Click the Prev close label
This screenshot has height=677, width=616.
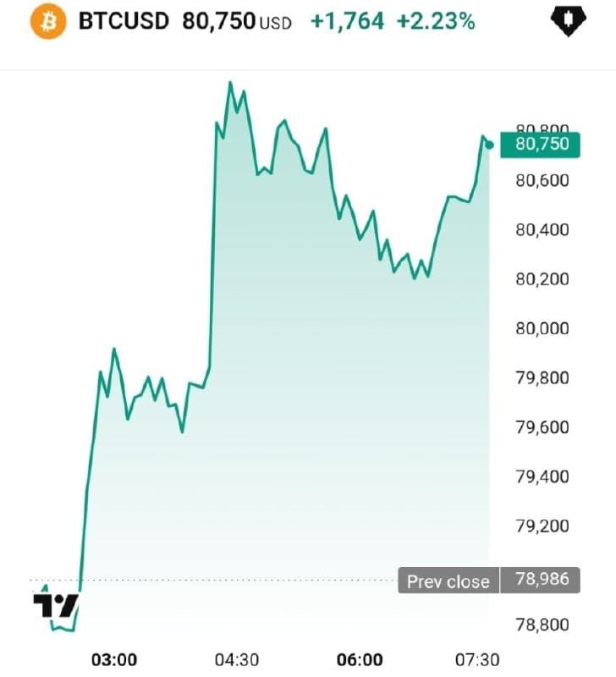[x=448, y=581]
